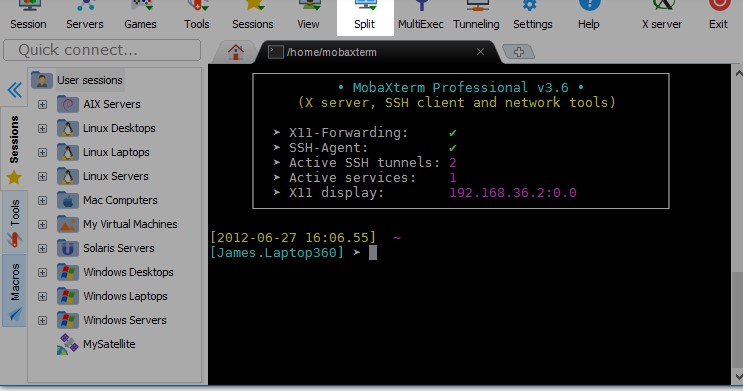This screenshot has height=391, width=743.
Task: Select the Solaris Servers label
Action: [119, 248]
